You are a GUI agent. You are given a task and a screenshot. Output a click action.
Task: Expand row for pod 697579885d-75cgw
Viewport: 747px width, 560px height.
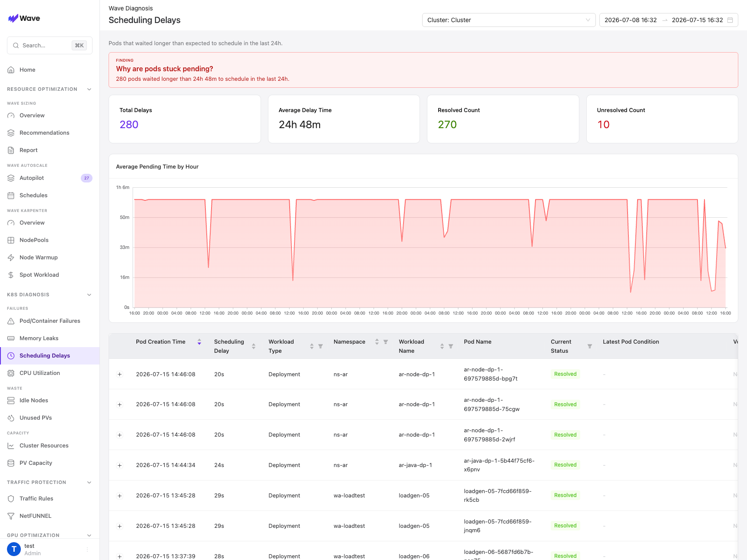point(120,405)
